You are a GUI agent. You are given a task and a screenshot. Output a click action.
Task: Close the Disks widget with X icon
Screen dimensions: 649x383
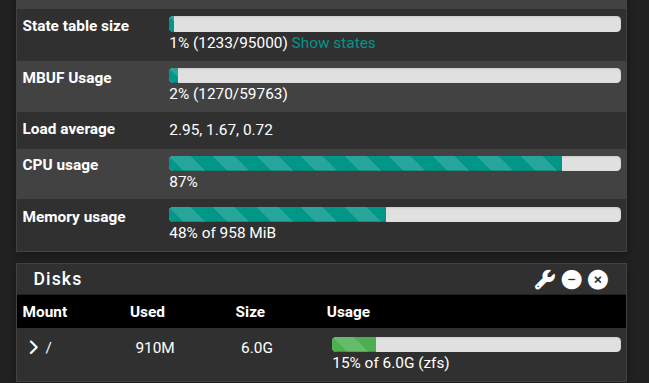click(x=598, y=280)
